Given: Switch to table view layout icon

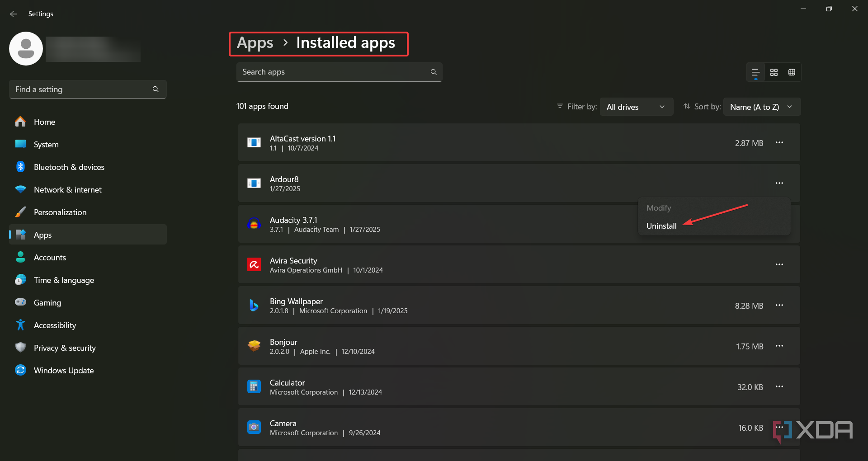Looking at the screenshot, I should pos(792,72).
